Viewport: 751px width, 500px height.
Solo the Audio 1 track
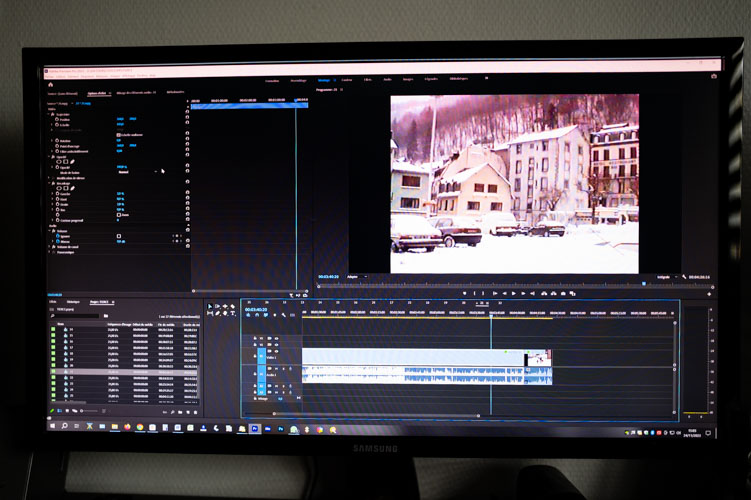(283, 369)
